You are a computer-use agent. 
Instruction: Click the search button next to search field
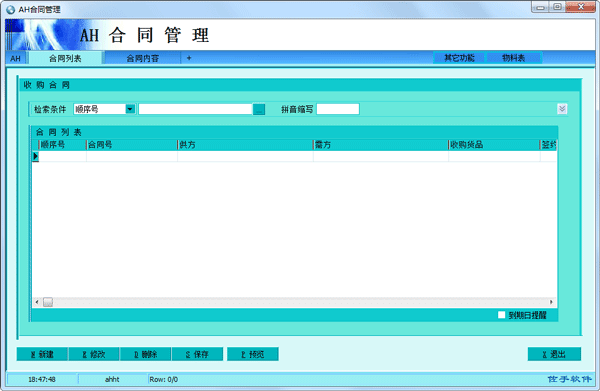coord(259,109)
